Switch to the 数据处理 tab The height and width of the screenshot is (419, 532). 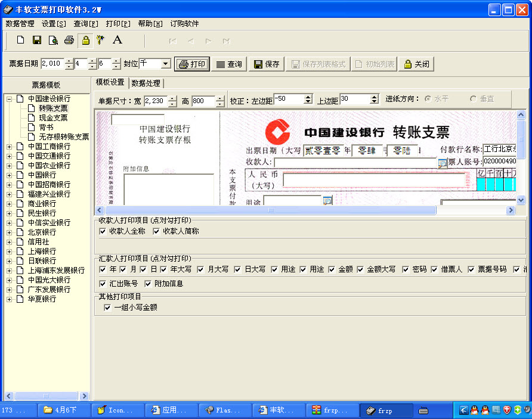(x=146, y=83)
